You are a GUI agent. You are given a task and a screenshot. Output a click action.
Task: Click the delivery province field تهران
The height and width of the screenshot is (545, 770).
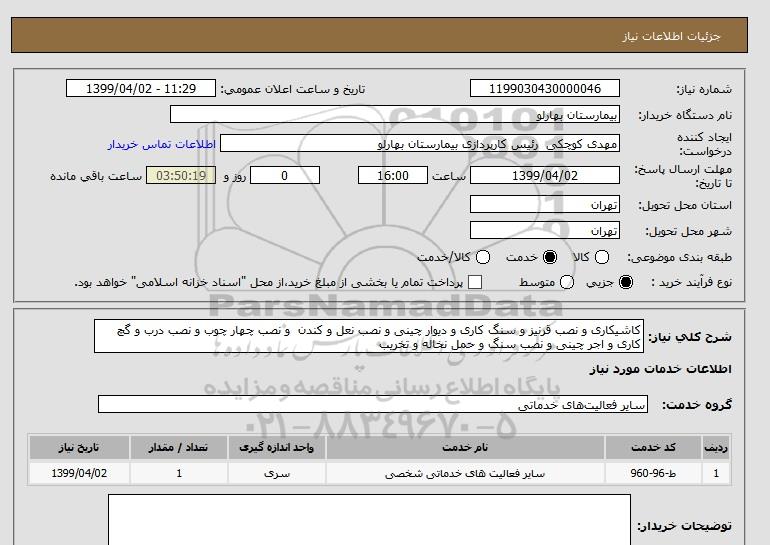tap(545, 204)
